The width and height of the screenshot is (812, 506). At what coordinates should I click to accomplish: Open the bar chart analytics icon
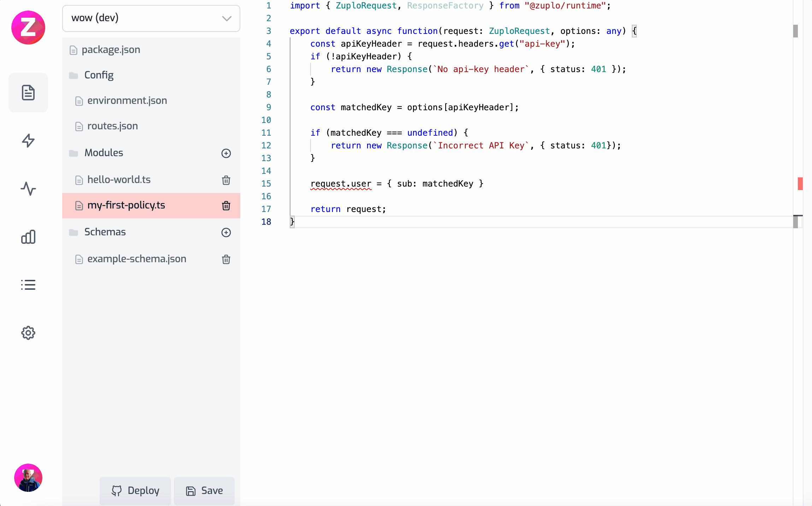pyautogui.click(x=28, y=237)
